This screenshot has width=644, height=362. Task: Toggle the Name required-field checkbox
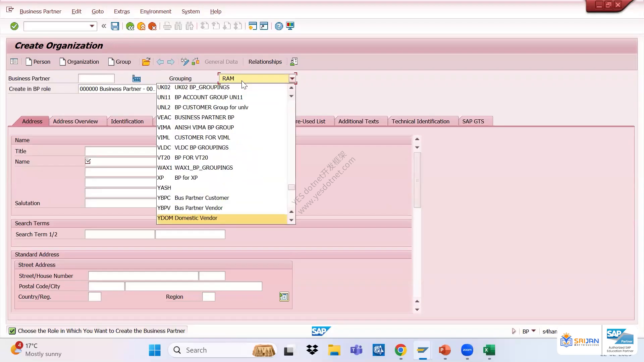pos(88,161)
